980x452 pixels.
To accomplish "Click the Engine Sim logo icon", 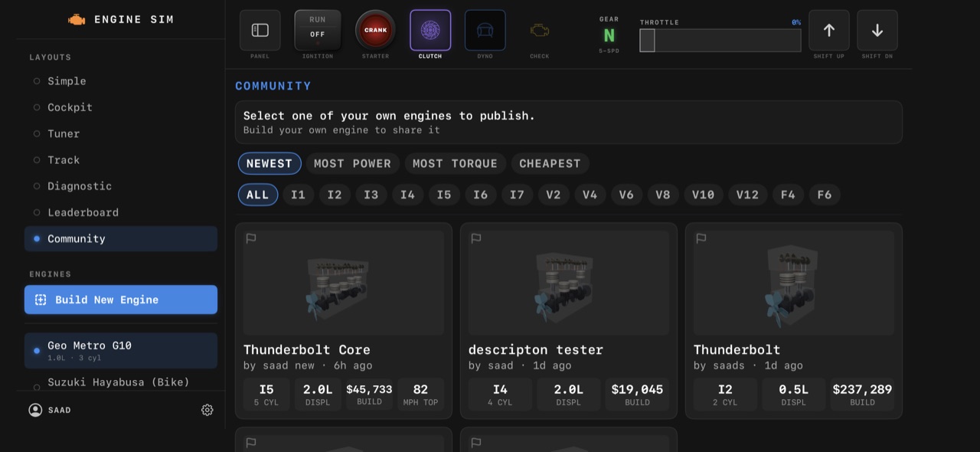I will (77, 20).
